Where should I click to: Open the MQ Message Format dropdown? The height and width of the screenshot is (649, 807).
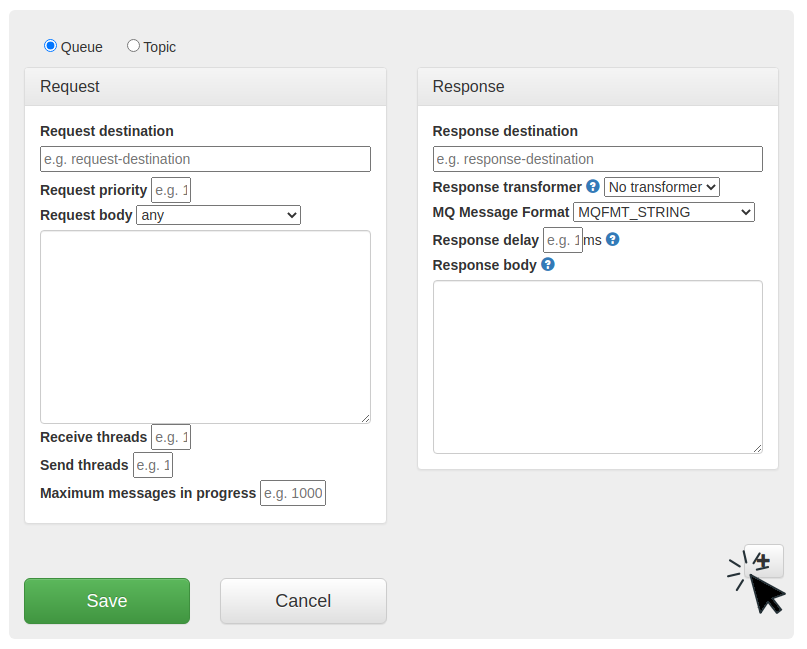point(665,211)
